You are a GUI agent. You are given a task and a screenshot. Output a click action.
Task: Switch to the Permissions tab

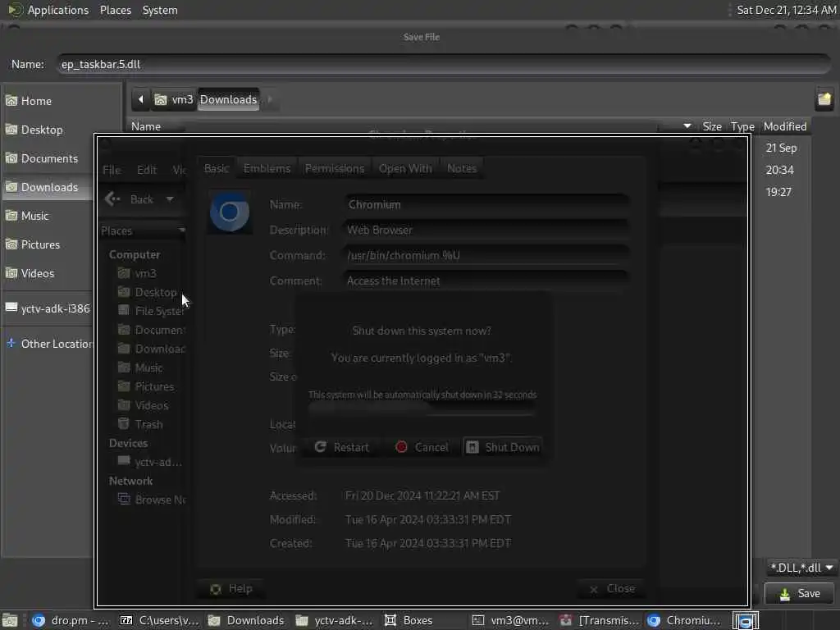[335, 169]
